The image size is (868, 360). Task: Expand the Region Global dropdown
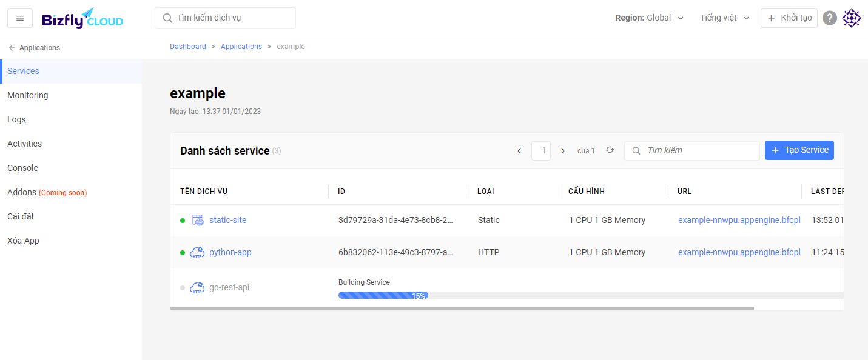[x=650, y=18]
